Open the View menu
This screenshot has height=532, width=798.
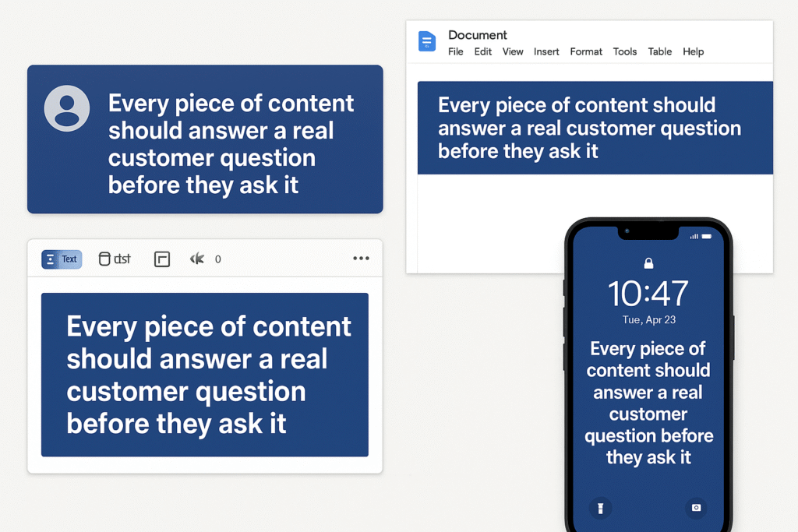pos(513,52)
